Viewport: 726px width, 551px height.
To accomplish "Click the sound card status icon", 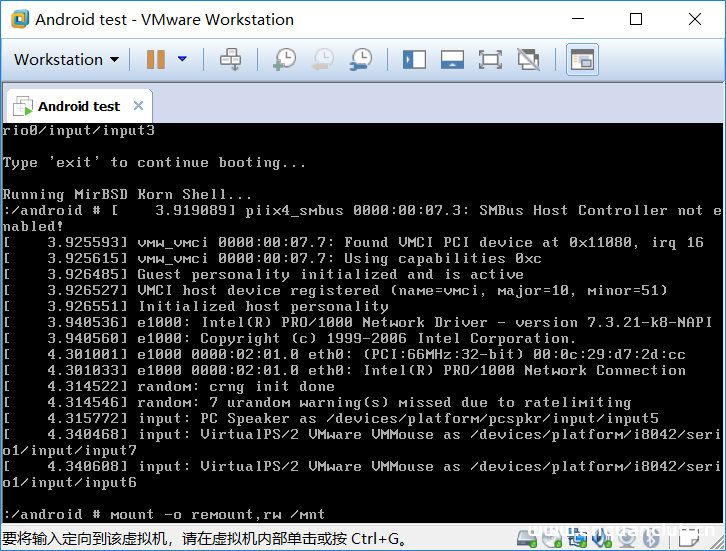I will click(602, 538).
